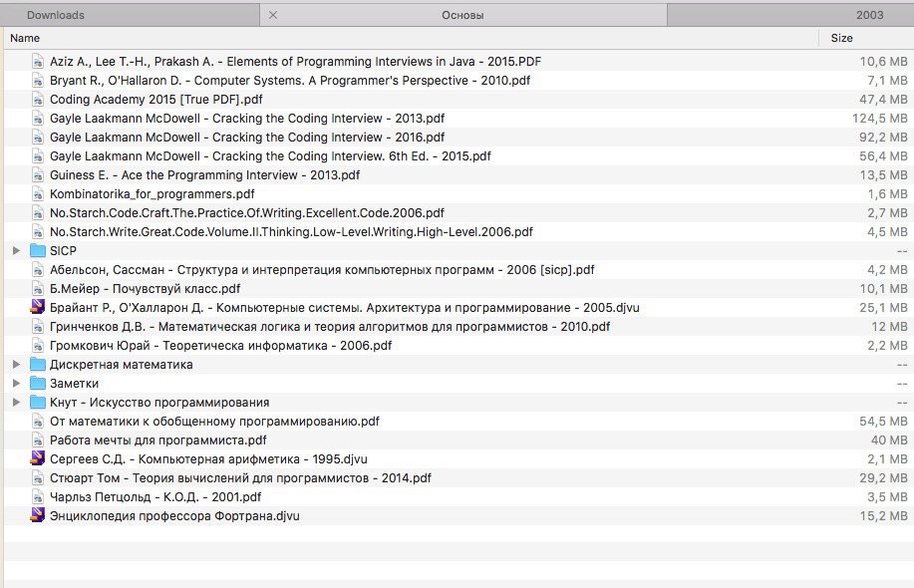Click the DjVu icon of Энциклопедия профессора Фортрана
Viewport: 914px width, 588px height.
pyautogui.click(x=38, y=516)
